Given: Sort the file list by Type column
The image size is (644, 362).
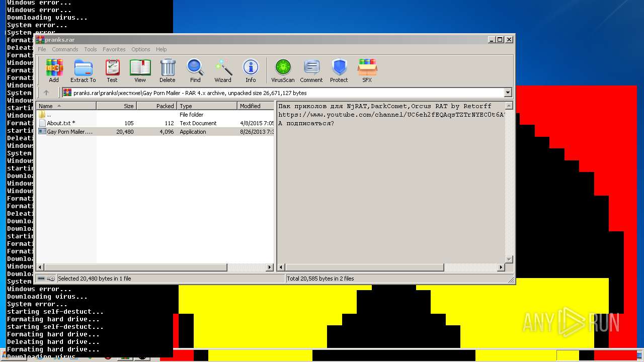Looking at the screenshot, I should point(207,106).
